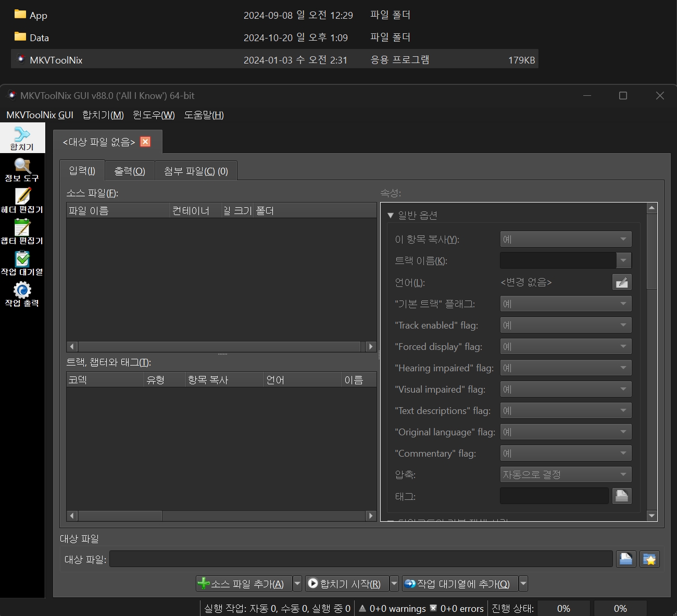Sort by 컨테이너 column header
Image resolution: width=677 pixels, height=616 pixels.
tap(196, 210)
